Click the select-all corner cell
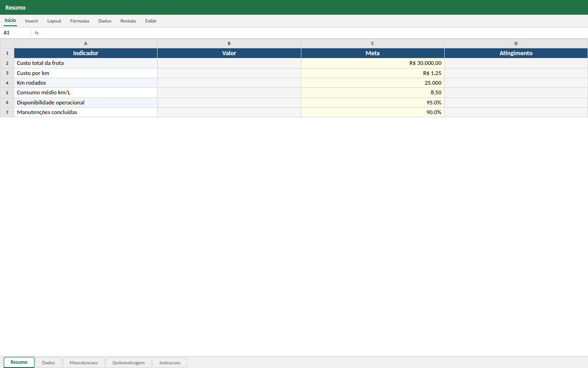This screenshot has width=588, height=368. point(7,44)
